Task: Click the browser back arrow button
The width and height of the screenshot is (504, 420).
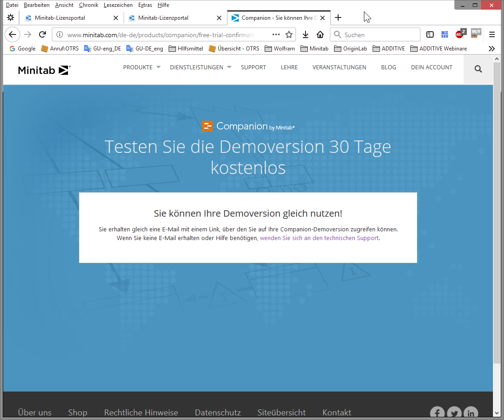Action: (x=12, y=35)
